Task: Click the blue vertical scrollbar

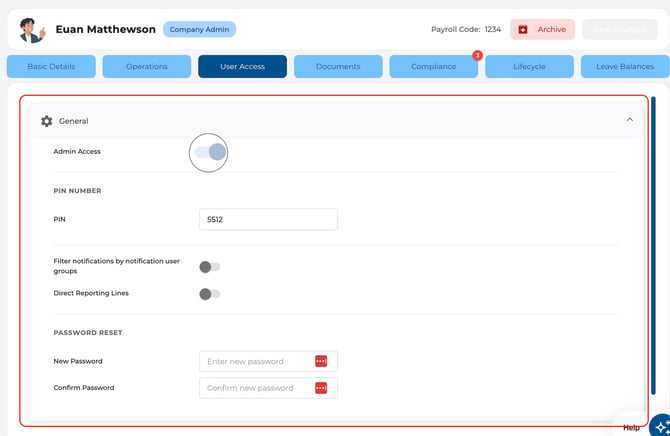Action: (653, 246)
